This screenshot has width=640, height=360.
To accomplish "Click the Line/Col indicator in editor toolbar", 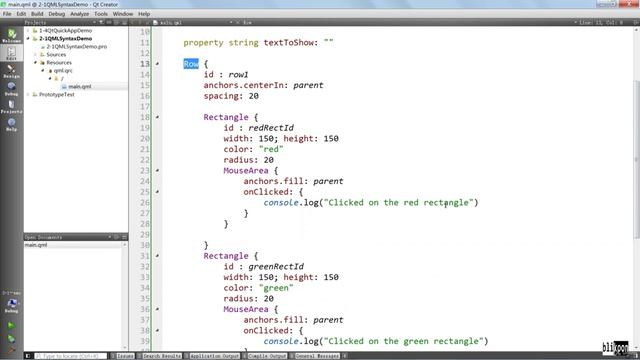I will [x=601, y=22].
